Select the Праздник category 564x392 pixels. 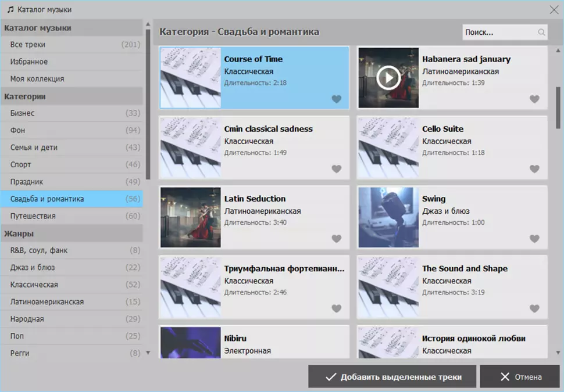tap(72, 182)
